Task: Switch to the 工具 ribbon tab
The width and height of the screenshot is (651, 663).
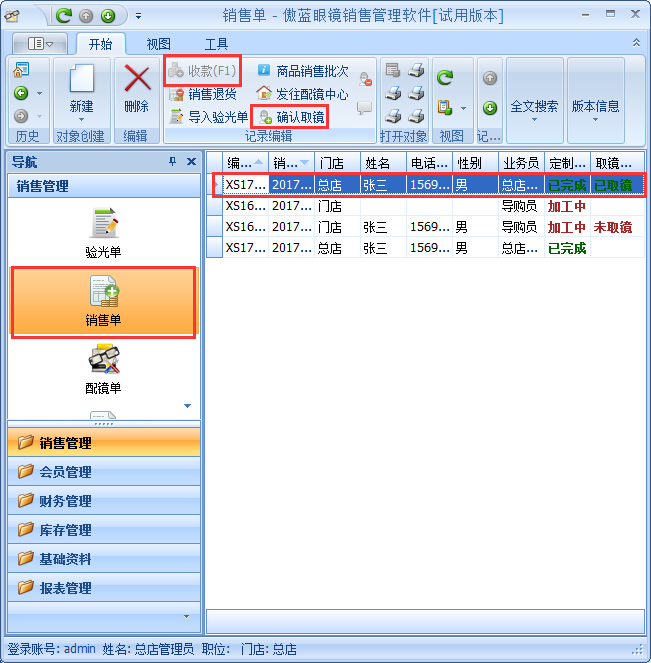Action: click(216, 44)
